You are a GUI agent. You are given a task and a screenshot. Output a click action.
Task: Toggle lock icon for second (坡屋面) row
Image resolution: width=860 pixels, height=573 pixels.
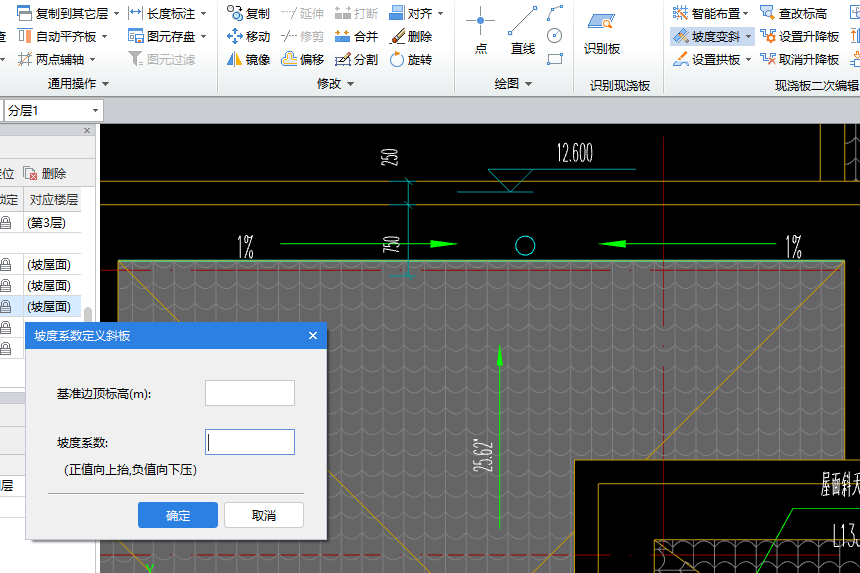pos(6,286)
